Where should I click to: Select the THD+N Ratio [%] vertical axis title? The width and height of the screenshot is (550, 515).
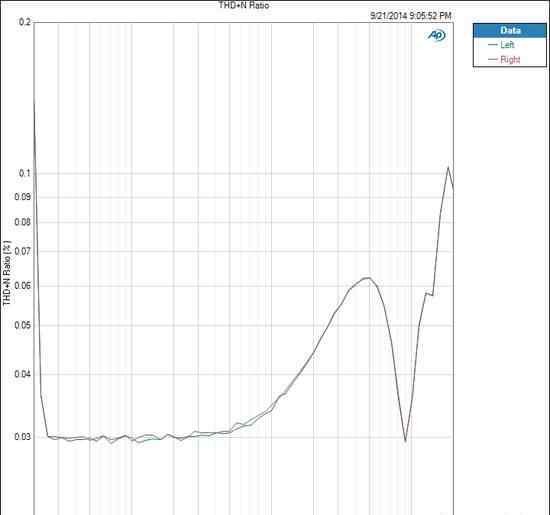click(x=7, y=273)
